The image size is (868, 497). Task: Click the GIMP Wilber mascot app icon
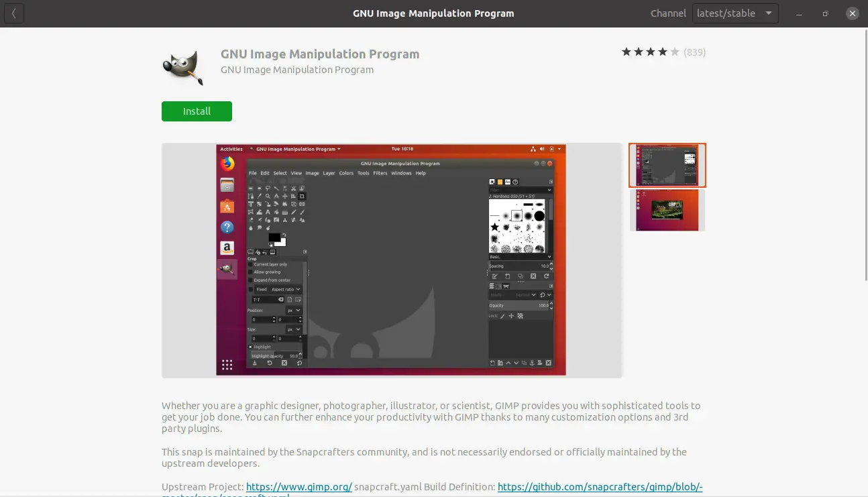(x=183, y=67)
